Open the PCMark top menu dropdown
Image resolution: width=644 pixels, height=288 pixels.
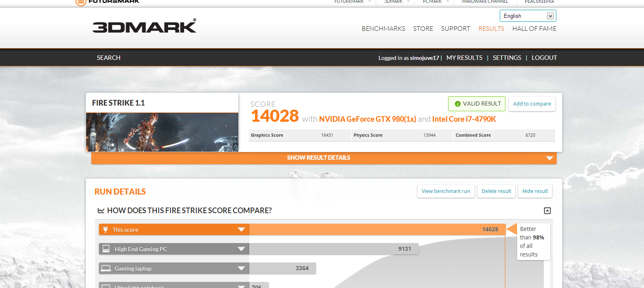tap(447, 2)
